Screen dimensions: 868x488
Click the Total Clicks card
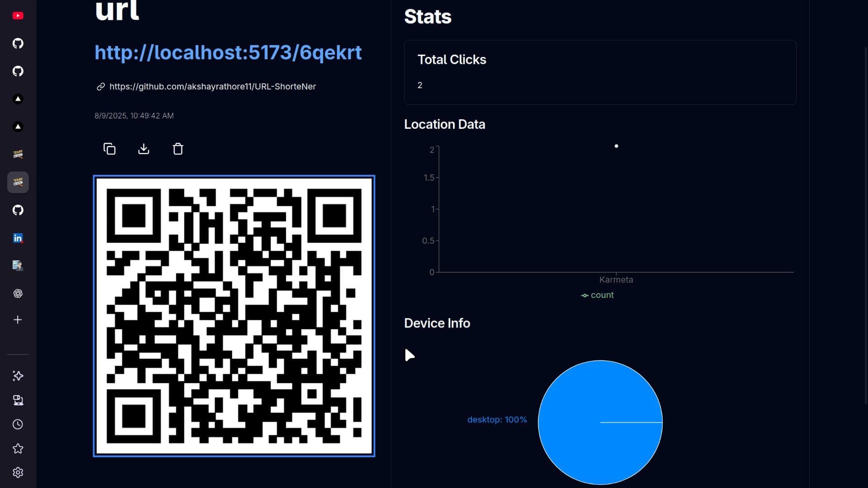pyautogui.click(x=600, y=72)
